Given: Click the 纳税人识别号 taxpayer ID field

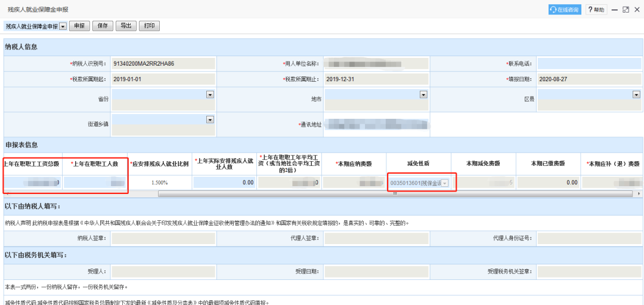Looking at the screenshot, I should 163,64.
